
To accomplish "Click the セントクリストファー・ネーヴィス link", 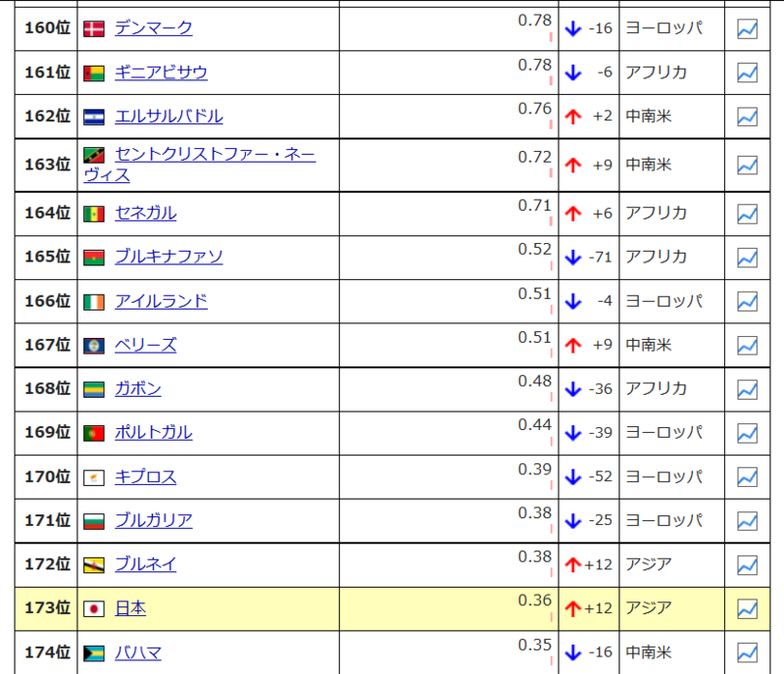I will click(x=216, y=156).
